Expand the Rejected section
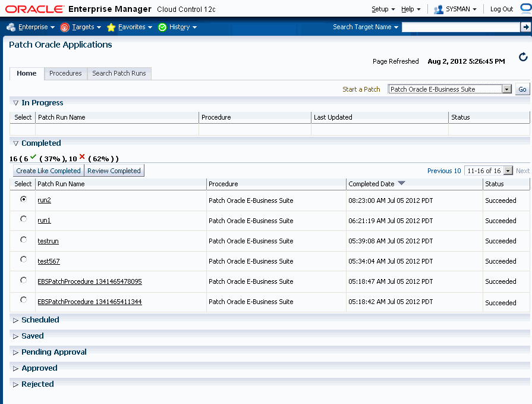The height and width of the screenshot is (404, 532). coord(15,384)
